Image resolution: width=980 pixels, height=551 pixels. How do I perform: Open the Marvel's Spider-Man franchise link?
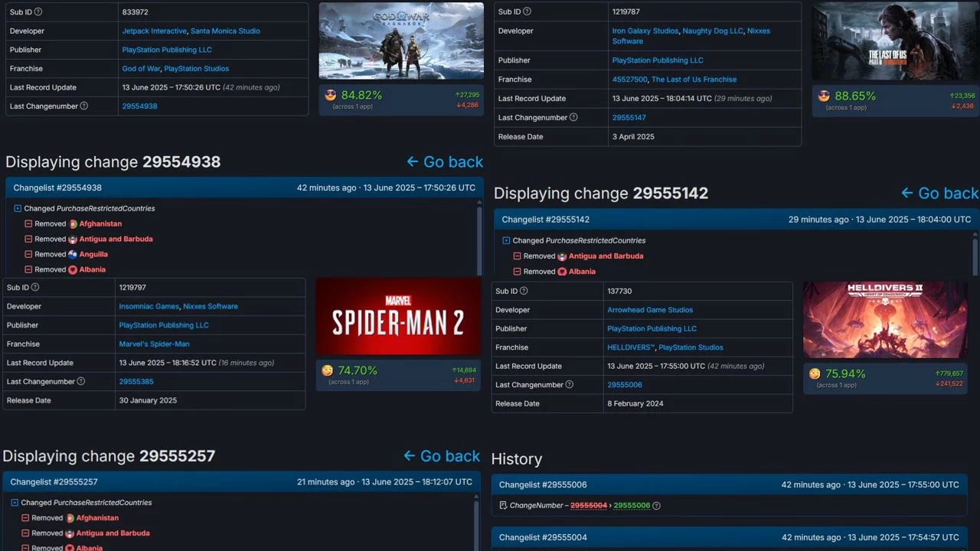click(x=154, y=344)
